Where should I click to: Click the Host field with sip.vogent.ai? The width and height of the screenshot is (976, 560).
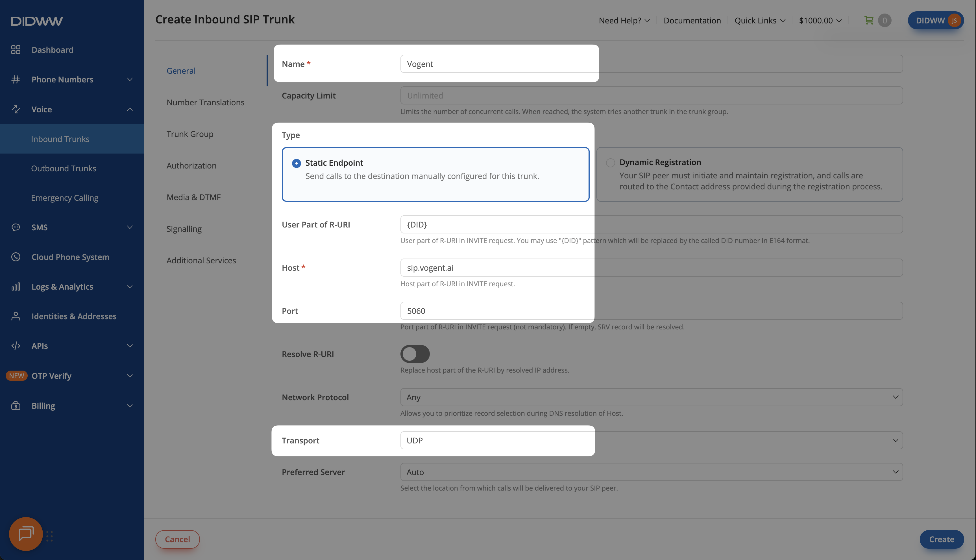pyautogui.click(x=651, y=268)
